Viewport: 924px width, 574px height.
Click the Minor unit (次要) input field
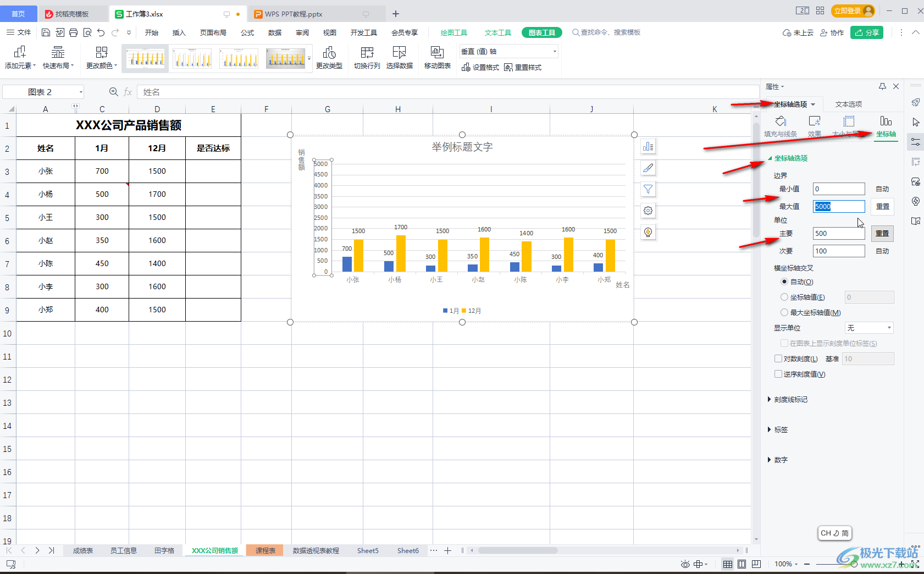(838, 251)
